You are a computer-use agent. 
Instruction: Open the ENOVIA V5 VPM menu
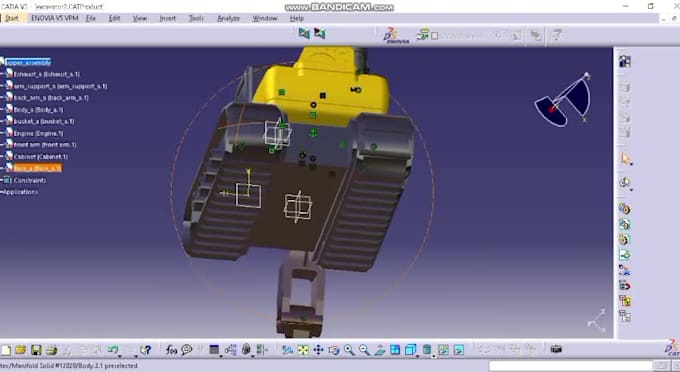(x=55, y=18)
